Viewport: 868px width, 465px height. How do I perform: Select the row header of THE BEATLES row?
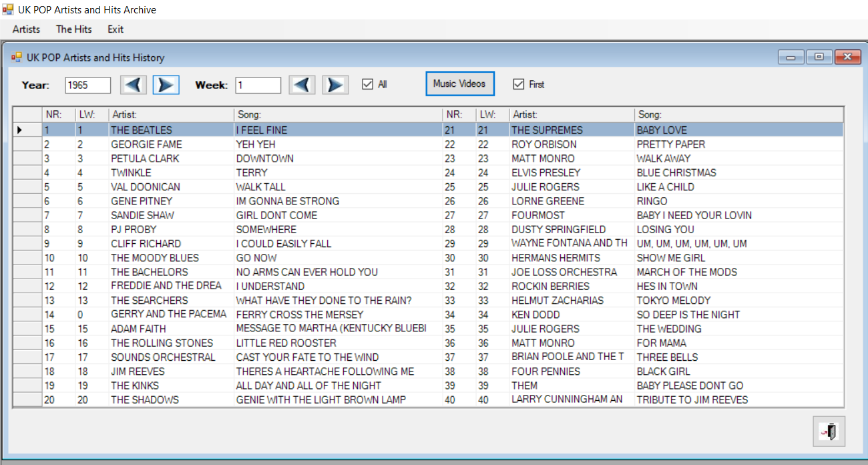pyautogui.click(x=28, y=130)
